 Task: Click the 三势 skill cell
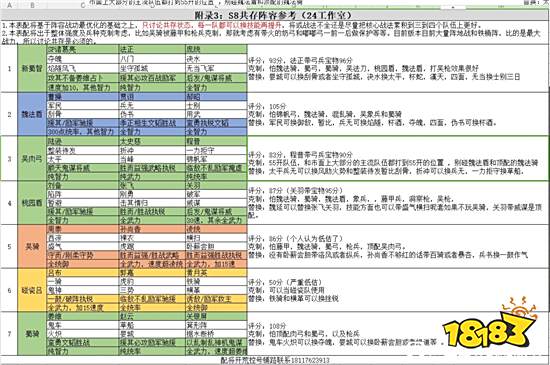[x=152, y=290]
